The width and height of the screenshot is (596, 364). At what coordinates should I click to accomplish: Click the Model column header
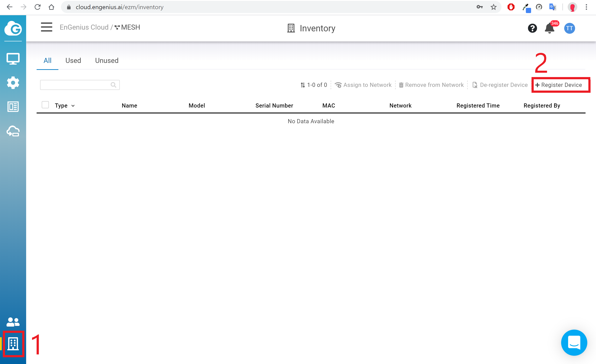pos(197,106)
